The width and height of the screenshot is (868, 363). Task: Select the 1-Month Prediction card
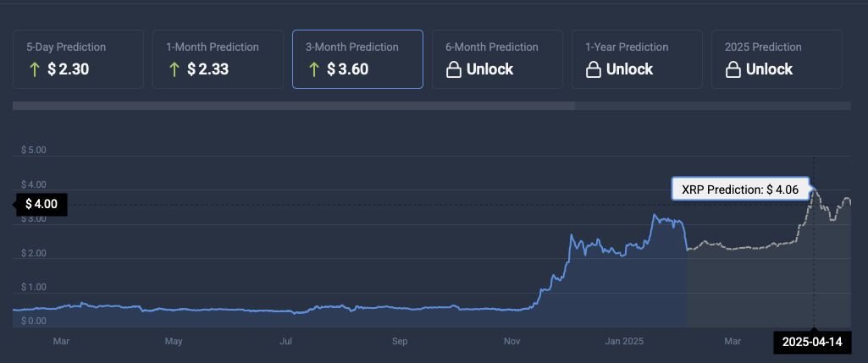click(218, 59)
